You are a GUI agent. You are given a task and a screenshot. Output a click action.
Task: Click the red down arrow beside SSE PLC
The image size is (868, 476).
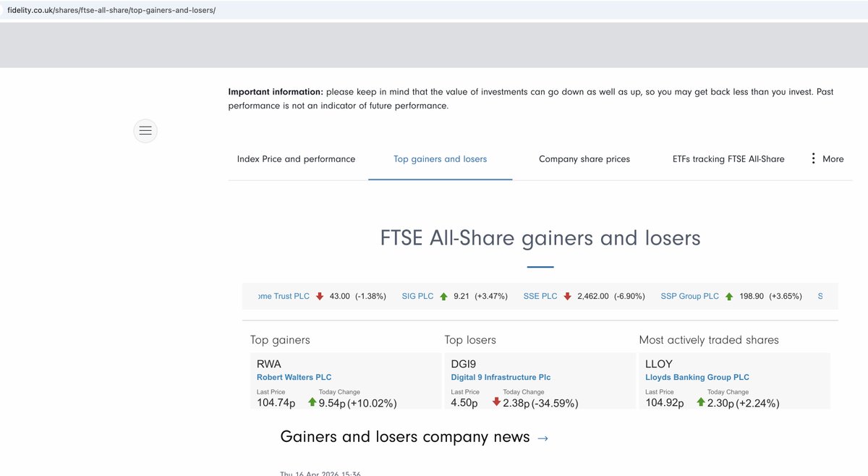[568, 297]
